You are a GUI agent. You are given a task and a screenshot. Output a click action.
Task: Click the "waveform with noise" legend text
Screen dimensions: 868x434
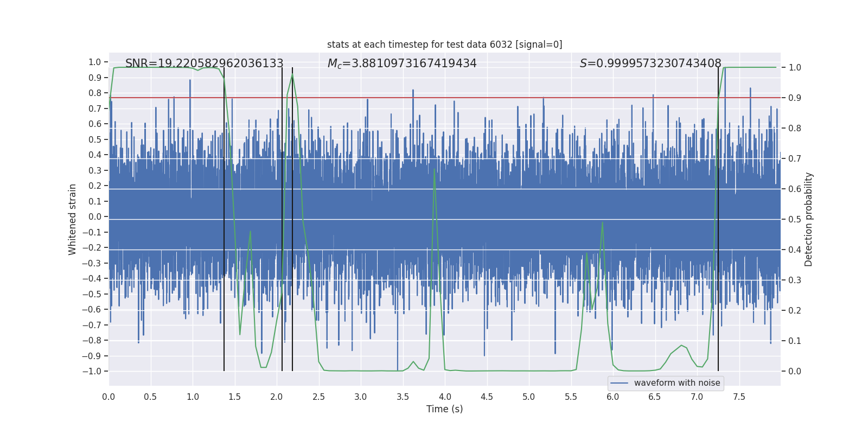click(677, 383)
